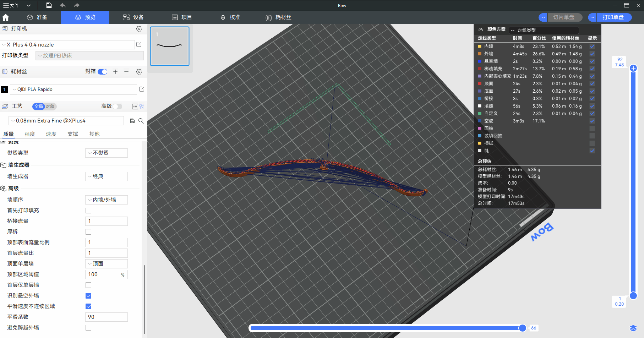This screenshot has width=644, height=338.
Task: Enable the 厚桥 checkbox
Action: pos(88,232)
